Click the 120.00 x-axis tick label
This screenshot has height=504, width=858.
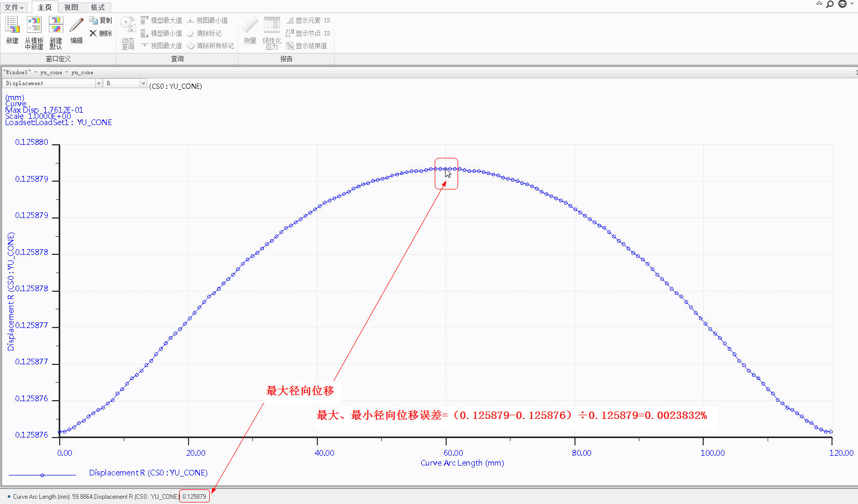[x=841, y=453]
